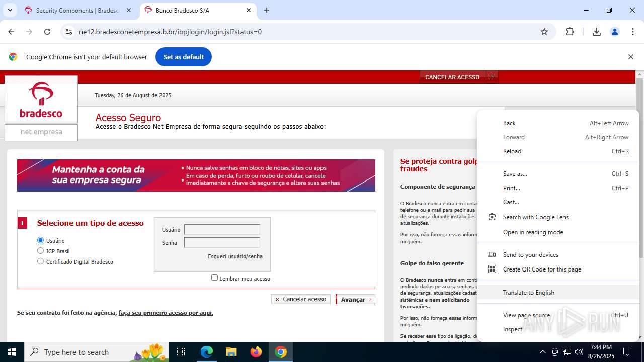Select the ICP Brasil radio button

41,251
